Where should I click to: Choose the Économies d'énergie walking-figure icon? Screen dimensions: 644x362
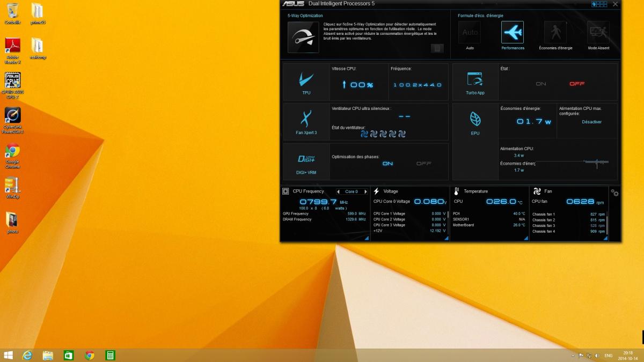555,32
